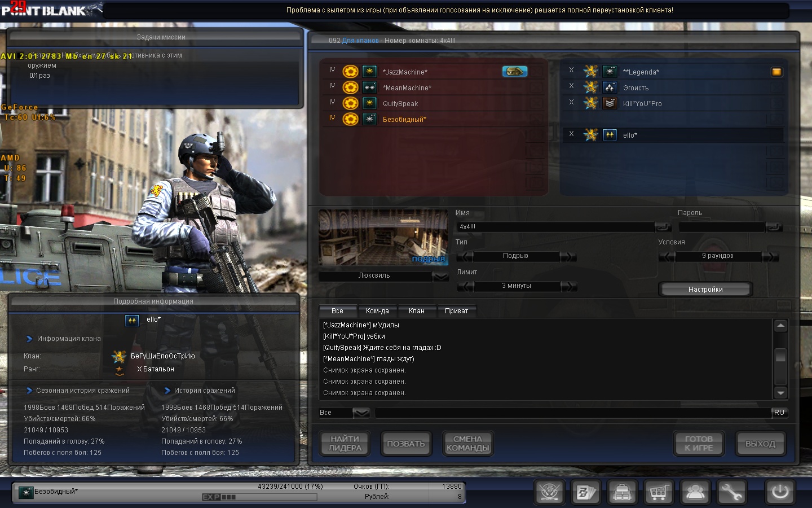The width and height of the screenshot is (812, 508).
Task: Select previous game type with left arrow
Action: 465,257
